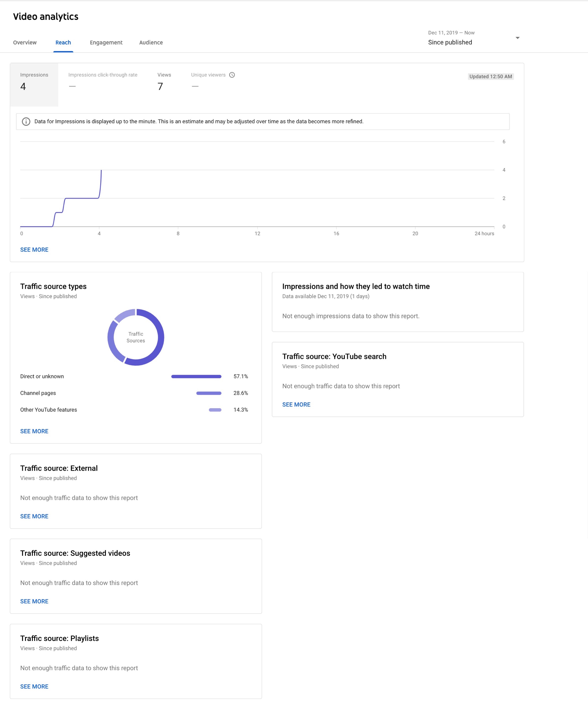Switch to the Engagement tab
Screen dimensions: 588x709
(x=106, y=43)
